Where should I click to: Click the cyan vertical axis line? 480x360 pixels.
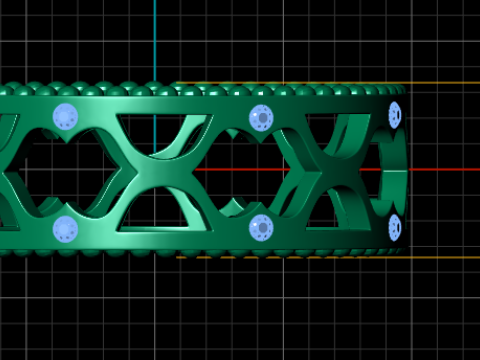(155, 40)
